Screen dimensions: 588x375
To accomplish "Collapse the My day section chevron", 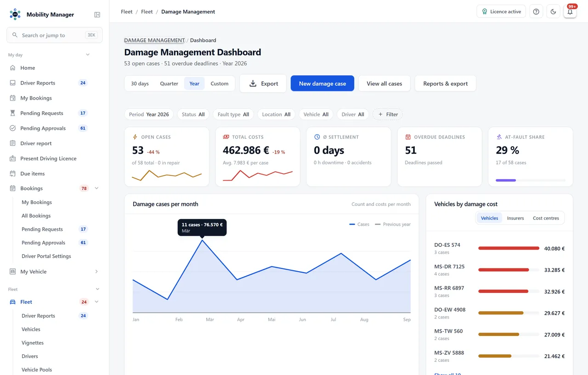I will (x=88, y=55).
